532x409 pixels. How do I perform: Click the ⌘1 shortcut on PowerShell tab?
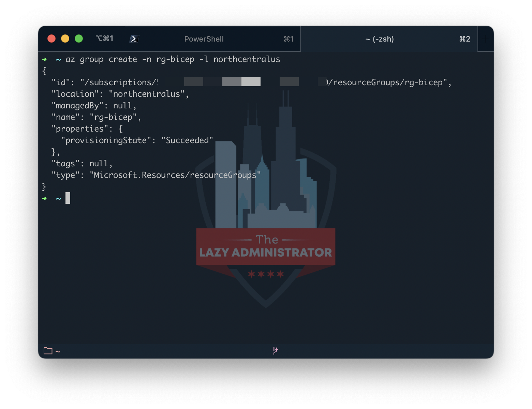click(x=289, y=39)
